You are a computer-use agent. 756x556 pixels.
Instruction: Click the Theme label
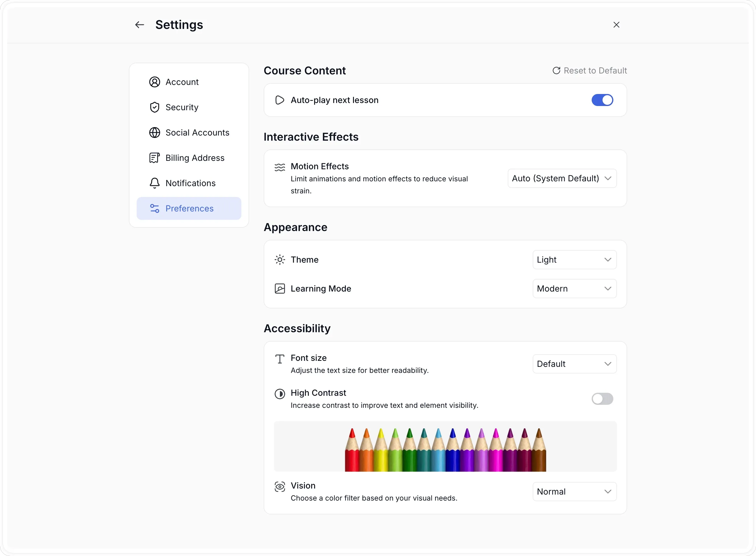click(x=305, y=260)
